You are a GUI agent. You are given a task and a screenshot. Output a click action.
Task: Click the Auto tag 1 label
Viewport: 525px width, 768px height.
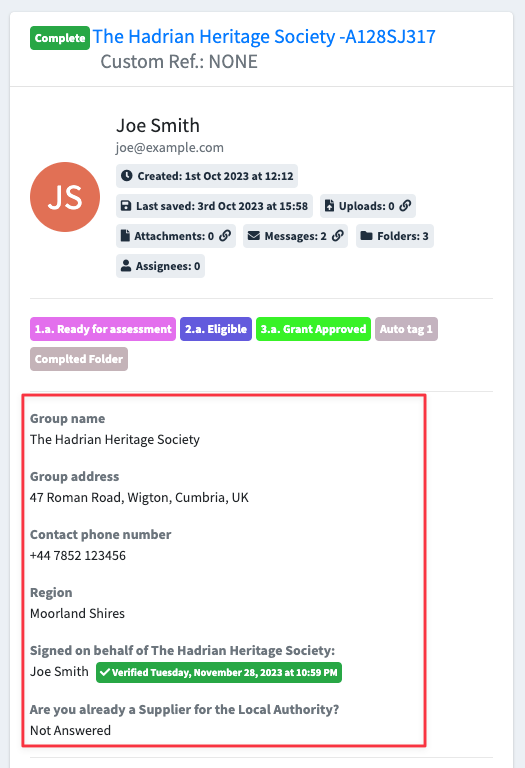click(x=406, y=329)
